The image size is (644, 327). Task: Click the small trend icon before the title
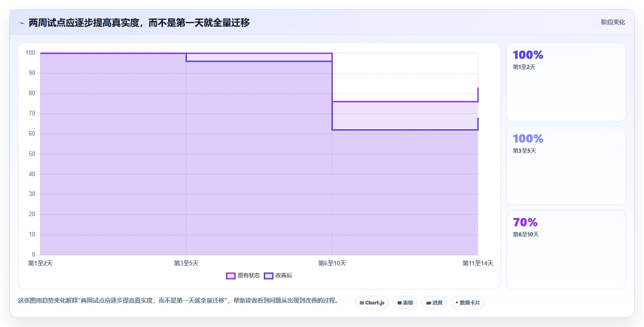(22, 23)
